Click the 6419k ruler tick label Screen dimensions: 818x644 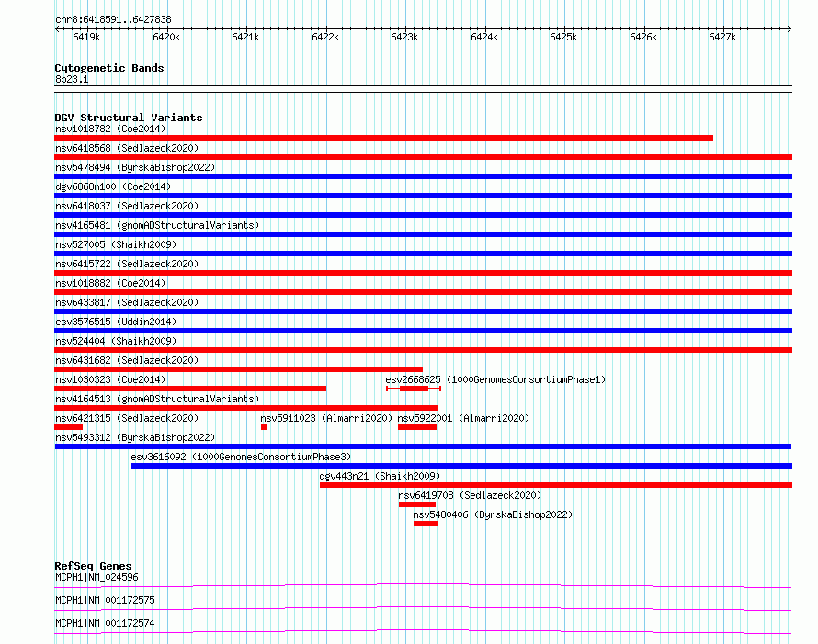tap(86, 37)
